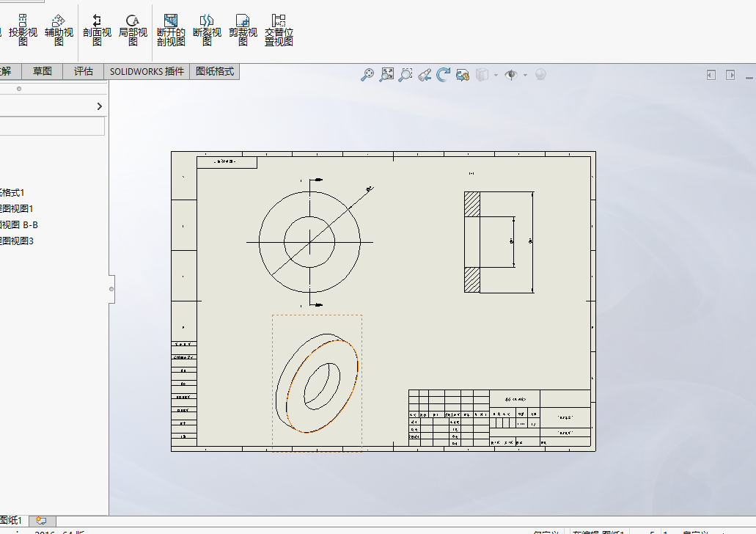This screenshot has width=756, height=534.
Task: Click the Previous View icon
Action: 425,75
